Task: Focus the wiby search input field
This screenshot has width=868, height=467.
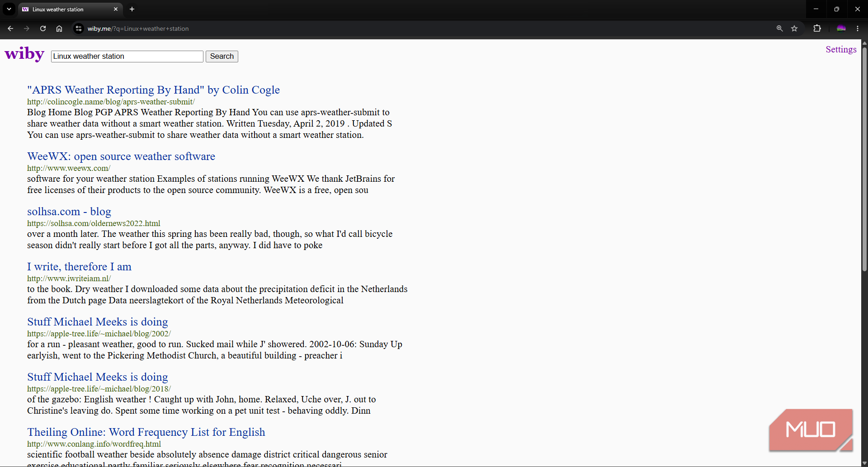Action: click(127, 57)
